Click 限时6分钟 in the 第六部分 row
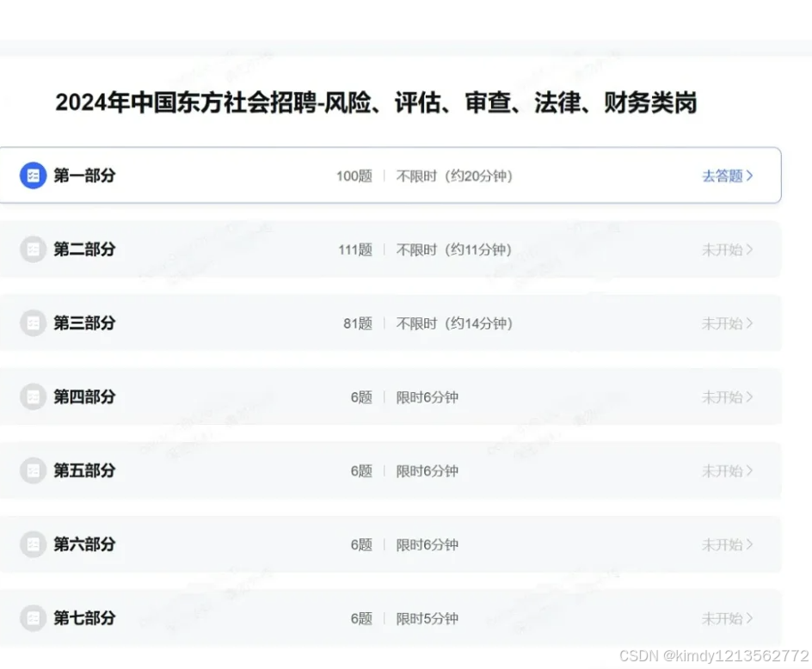 pos(428,544)
